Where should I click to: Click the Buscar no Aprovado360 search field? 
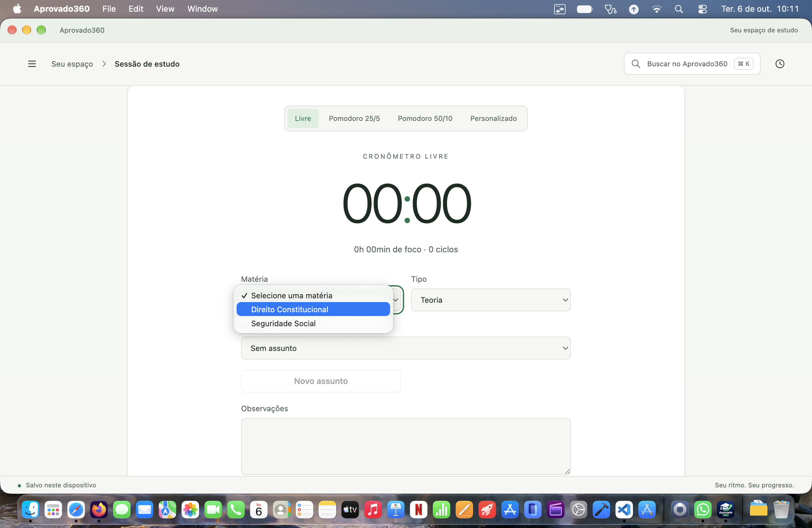coord(692,64)
